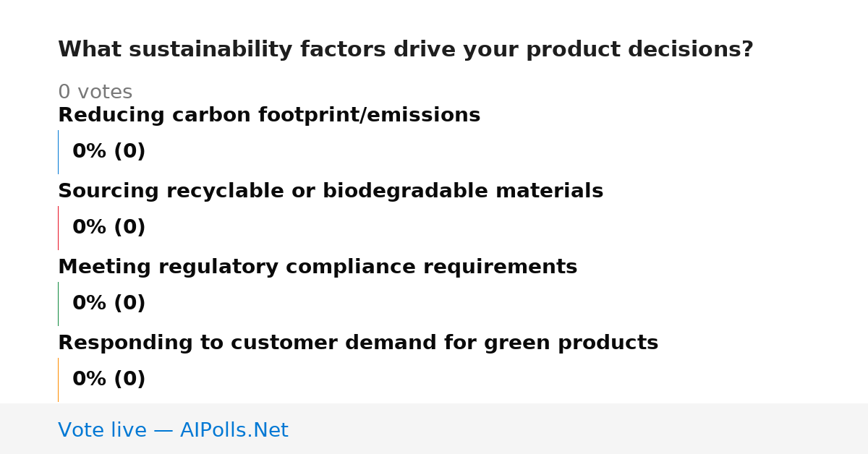Click the 0% (0) result for carbon footprint
This screenshot has width=868, height=454.
[x=109, y=152]
